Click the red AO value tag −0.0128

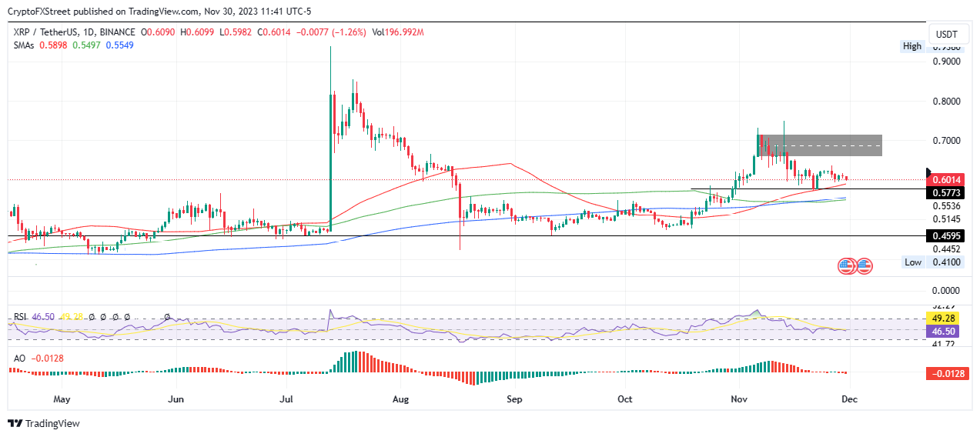coord(947,373)
